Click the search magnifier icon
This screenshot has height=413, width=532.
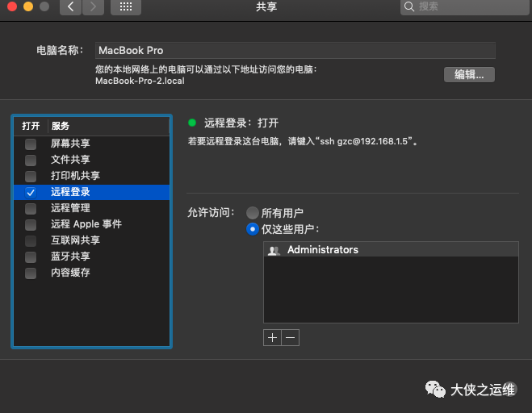click(409, 6)
